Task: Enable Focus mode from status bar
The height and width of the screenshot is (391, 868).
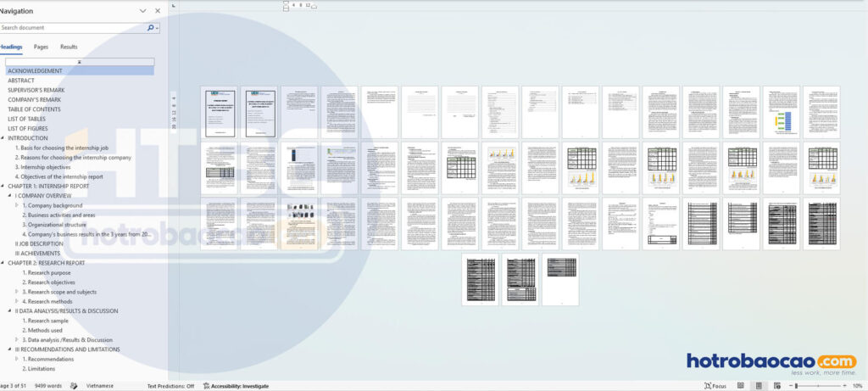Action: coord(715,386)
